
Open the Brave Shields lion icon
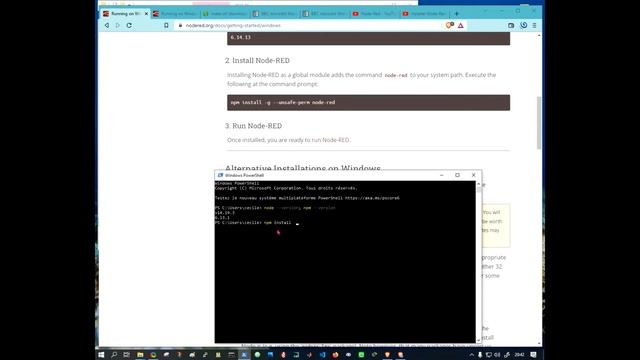click(x=449, y=25)
